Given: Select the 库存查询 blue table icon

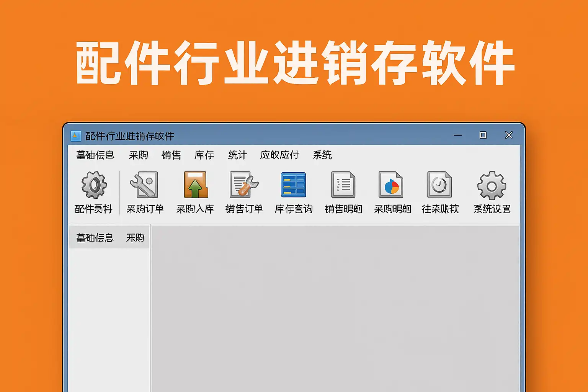Looking at the screenshot, I should [x=293, y=185].
